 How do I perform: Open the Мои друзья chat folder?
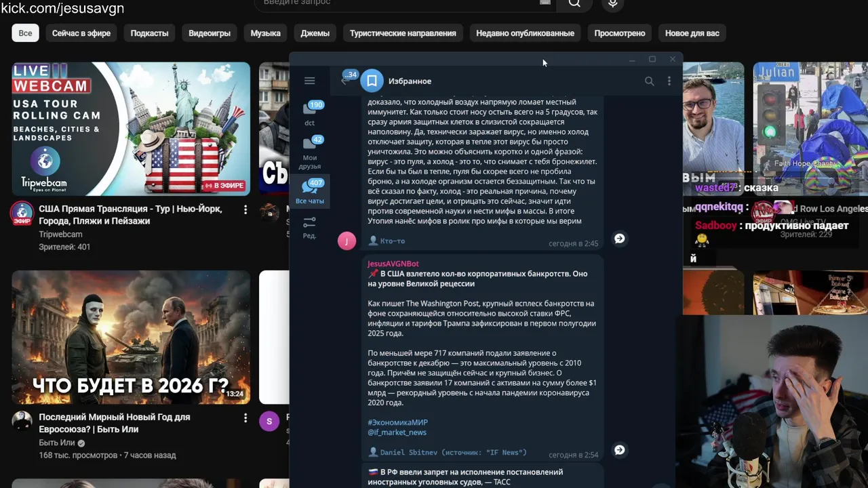pyautogui.click(x=310, y=152)
